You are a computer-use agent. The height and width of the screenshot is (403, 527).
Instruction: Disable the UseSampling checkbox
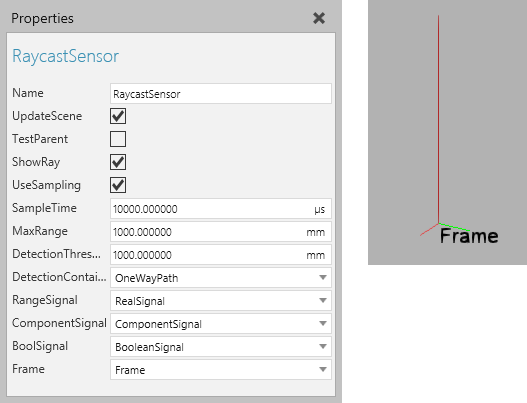[x=118, y=185]
